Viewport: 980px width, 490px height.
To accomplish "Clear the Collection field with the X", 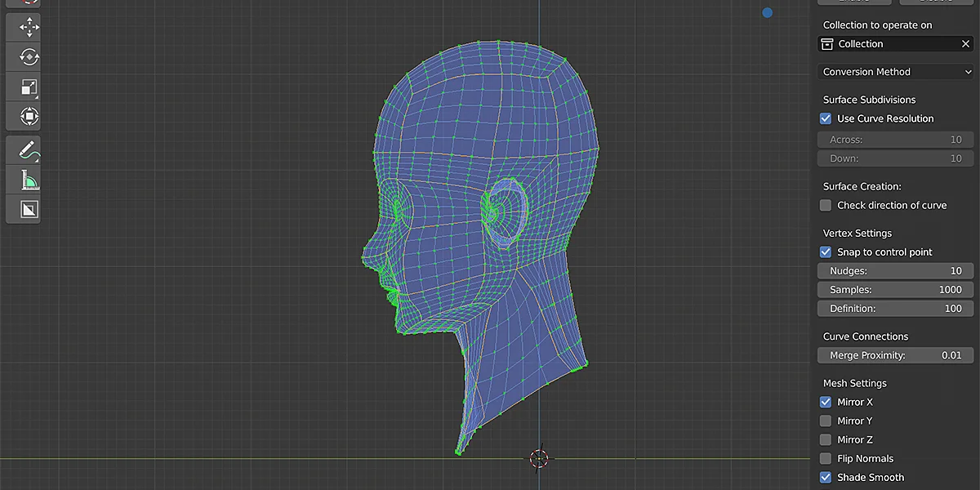I will (x=964, y=43).
